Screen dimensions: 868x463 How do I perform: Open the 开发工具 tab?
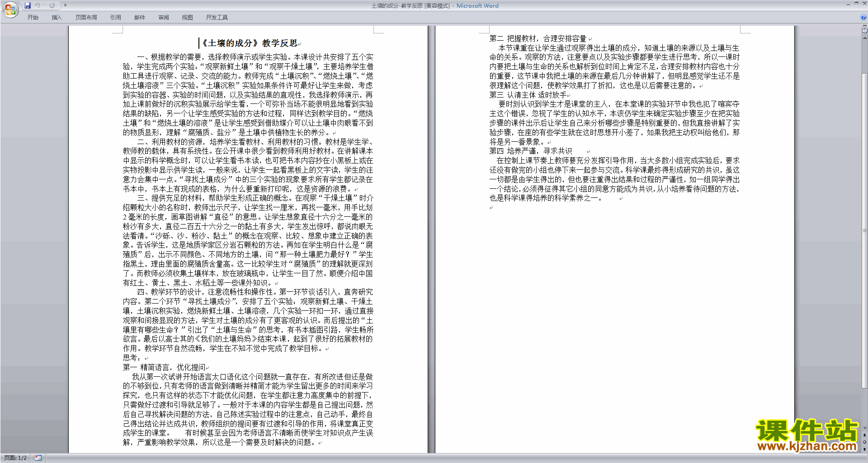[217, 18]
